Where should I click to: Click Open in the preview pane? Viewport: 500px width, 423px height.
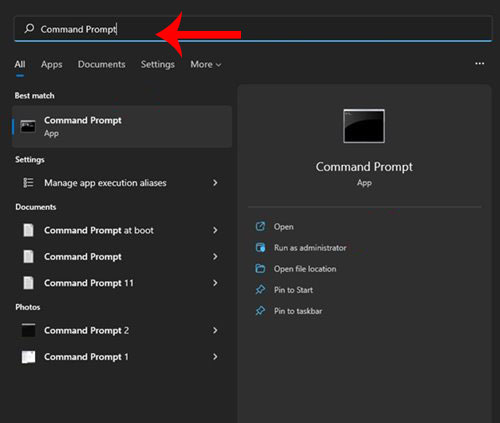pos(284,227)
